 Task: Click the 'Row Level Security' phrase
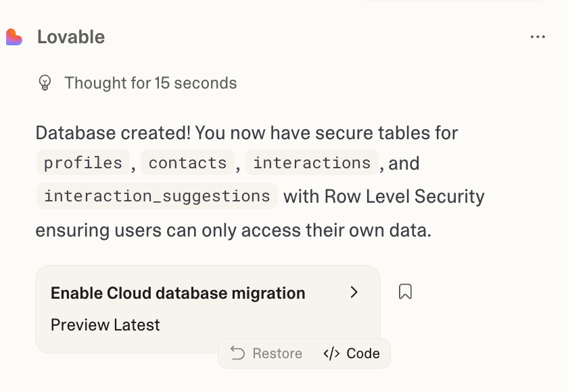click(x=404, y=197)
